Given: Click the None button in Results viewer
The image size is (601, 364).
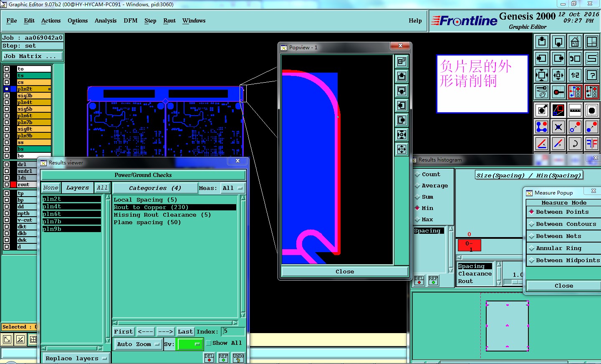Looking at the screenshot, I should (51, 188).
